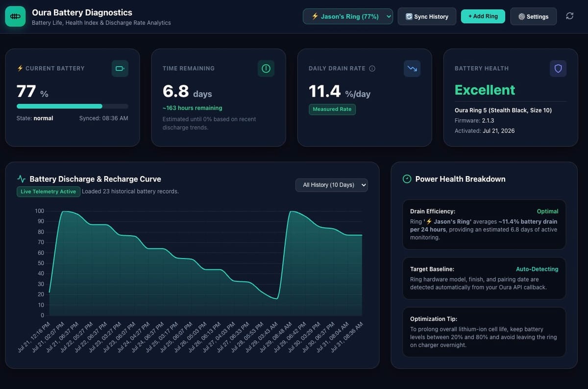
Task: Click the trending-down icon in Daily Drain card
Action: 412,69
